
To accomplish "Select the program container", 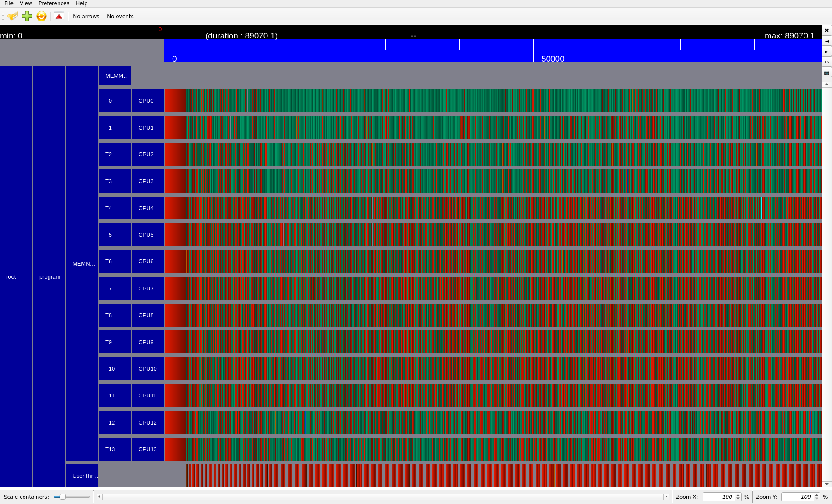I will tap(49, 276).
